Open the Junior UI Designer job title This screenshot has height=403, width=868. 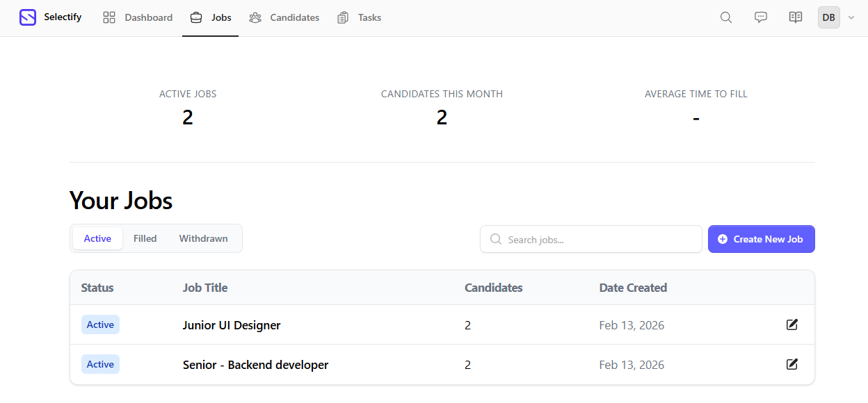tap(232, 325)
